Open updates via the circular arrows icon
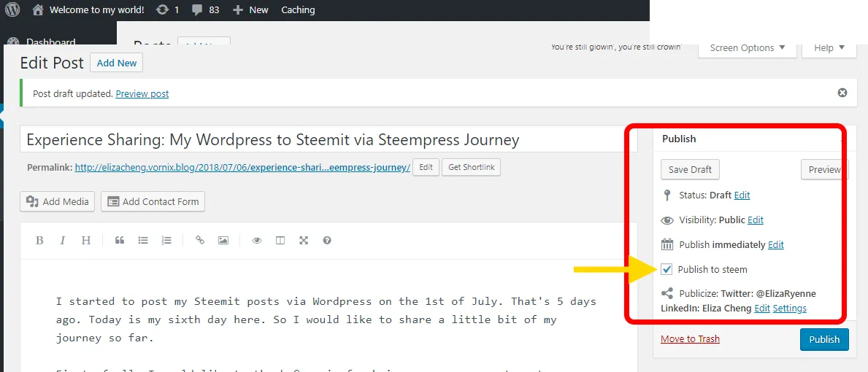The image size is (868, 372). (162, 10)
